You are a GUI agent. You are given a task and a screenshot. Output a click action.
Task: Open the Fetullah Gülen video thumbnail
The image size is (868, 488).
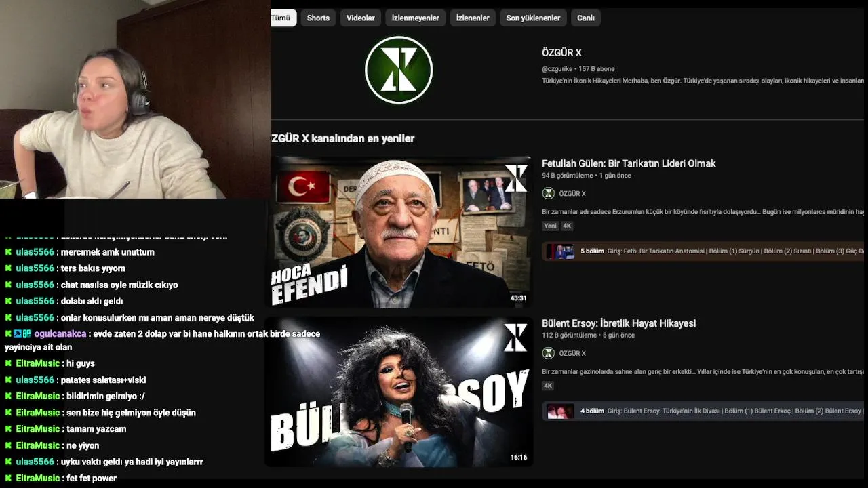tap(398, 232)
